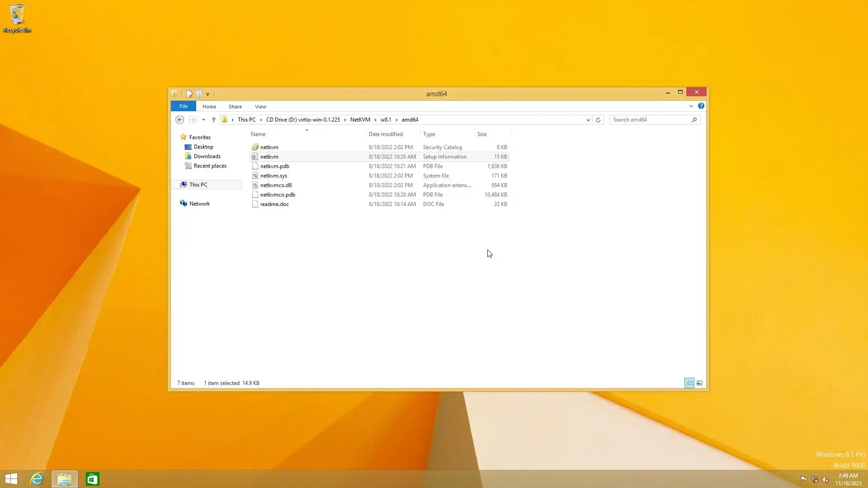Open Internet Explorer from taskbar
The height and width of the screenshot is (488, 868).
coord(37,479)
